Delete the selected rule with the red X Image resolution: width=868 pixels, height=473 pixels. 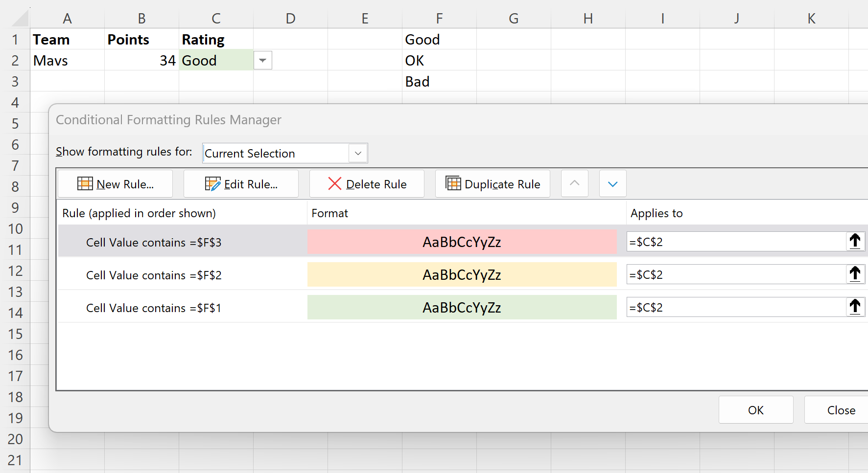click(367, 184)
